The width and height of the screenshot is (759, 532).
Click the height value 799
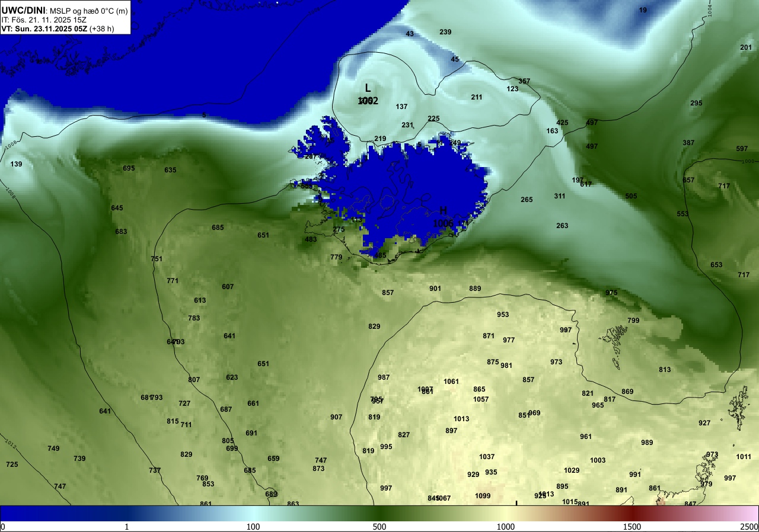click(x=633, y=321)
